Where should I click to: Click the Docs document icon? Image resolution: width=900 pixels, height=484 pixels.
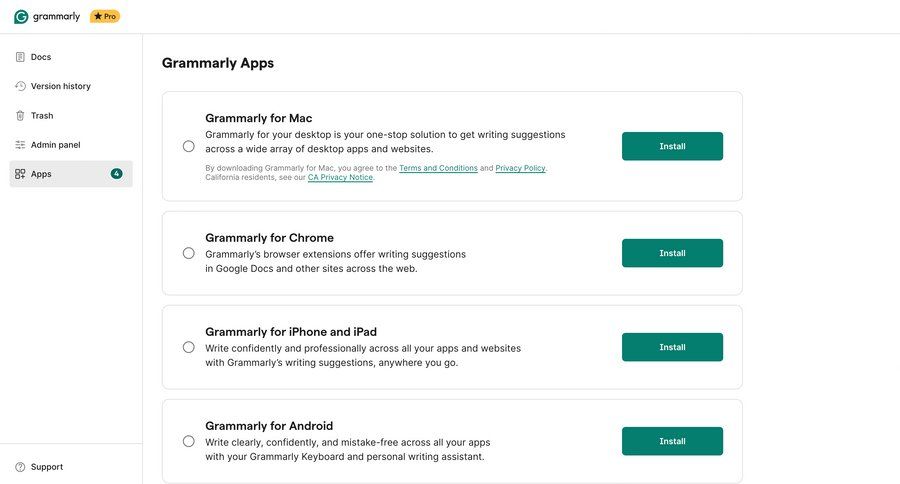tap(20, 57)
